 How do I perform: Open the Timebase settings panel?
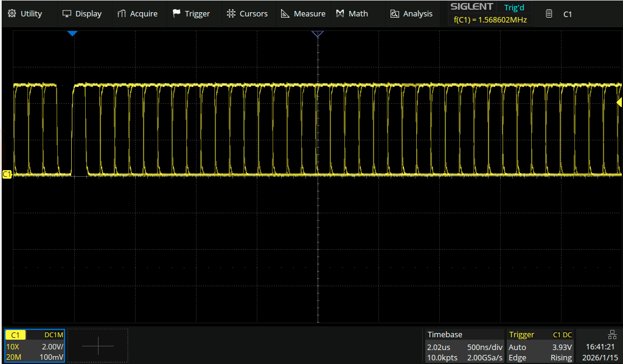tap(464, 346)
